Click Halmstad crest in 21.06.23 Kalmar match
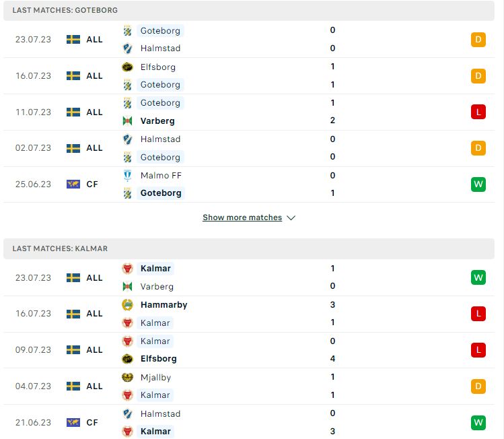The height and width of the screenshot is (439, 504). pyautogui.click(x=127, y=413)
